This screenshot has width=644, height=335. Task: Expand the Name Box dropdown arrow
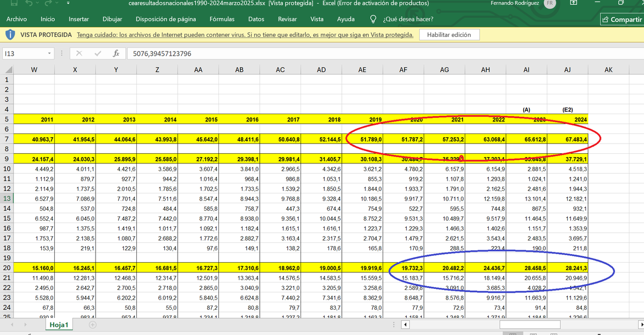49,54
